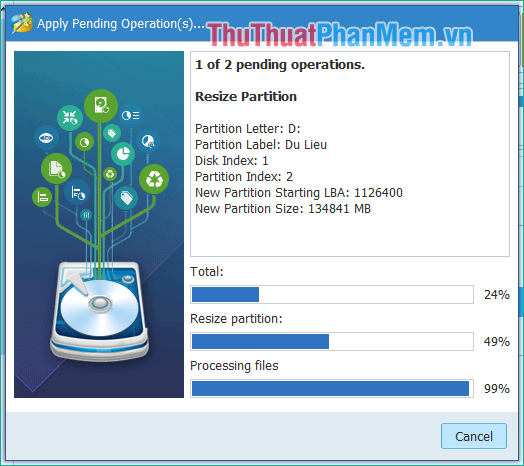Click the ThuThuatPhanMem.vn watermark
Image resolution: width=524 pixels, height=466 pixels.
tap(340, 34)
